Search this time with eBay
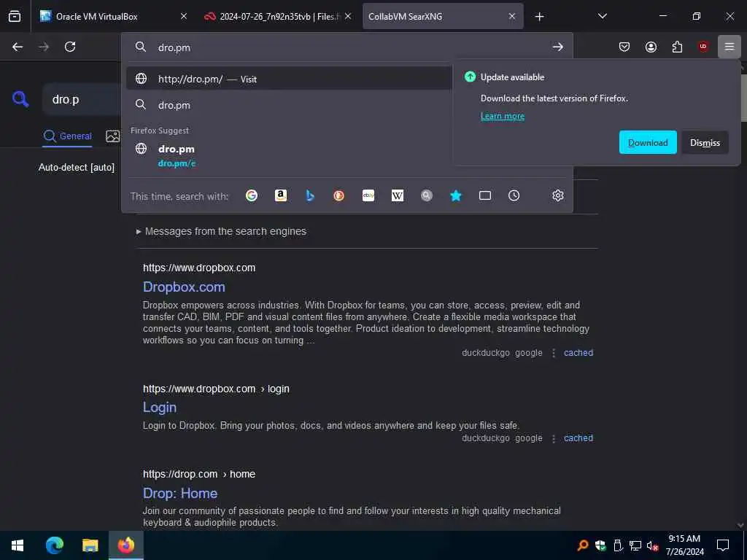The image size is (747, 560). [x=368, y=195]
